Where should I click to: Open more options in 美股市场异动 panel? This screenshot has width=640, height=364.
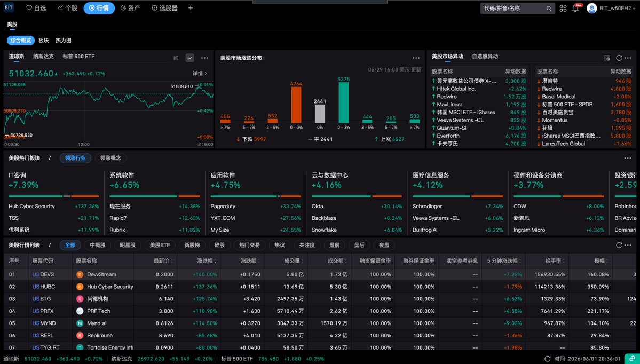[628, 58]
